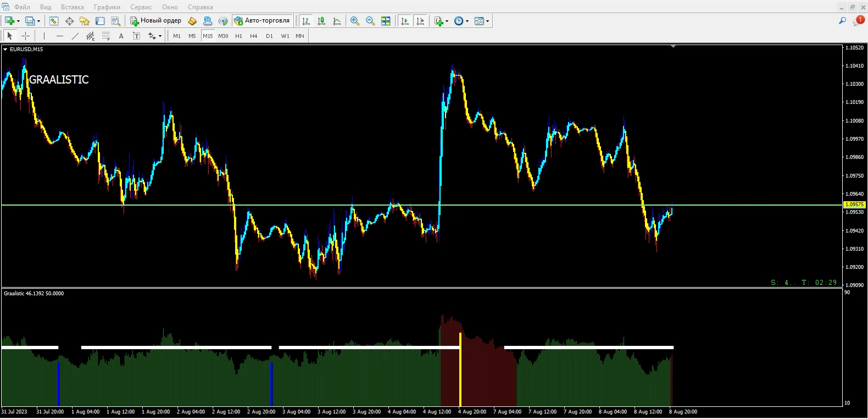Switch the chart to candlestick mode
This screenshot has height=419, width=868.
click(x=321, y=21)
